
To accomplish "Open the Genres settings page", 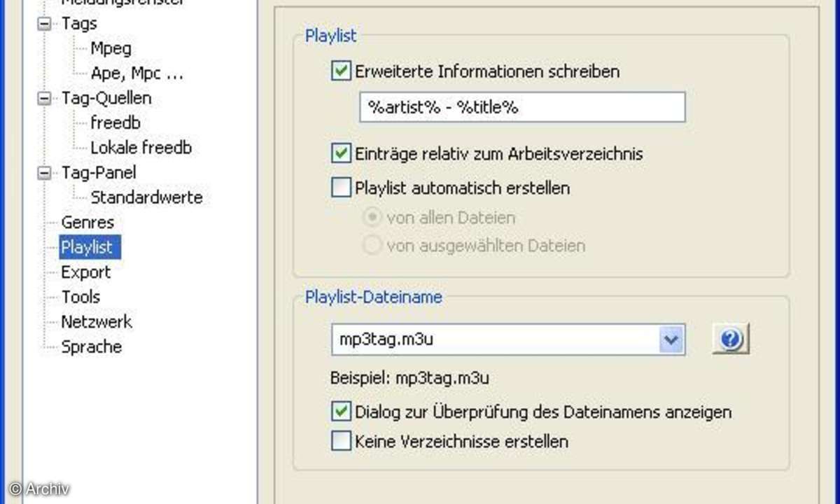I will [87, 223].
